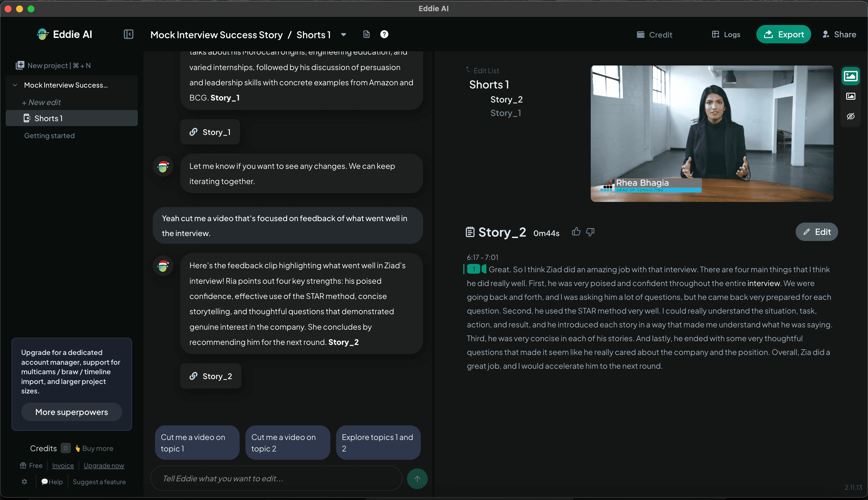Click the help question mark icon
This screenshot has height=500, width=868.
click(x=384, y=34)
